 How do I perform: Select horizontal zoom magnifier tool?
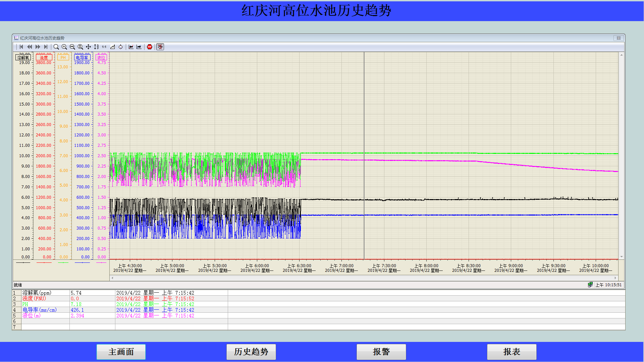click(x=72, y=47)
